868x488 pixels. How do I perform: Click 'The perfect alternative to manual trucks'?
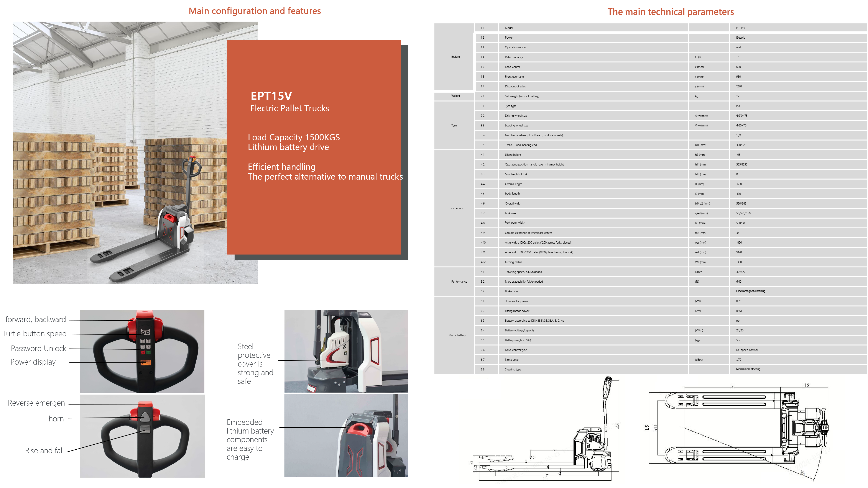point(325,177)
